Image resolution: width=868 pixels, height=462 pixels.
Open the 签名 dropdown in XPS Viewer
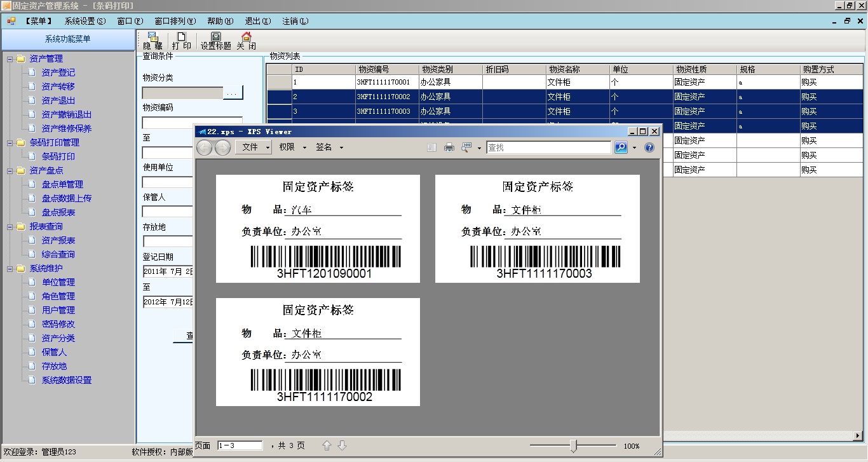329,147
